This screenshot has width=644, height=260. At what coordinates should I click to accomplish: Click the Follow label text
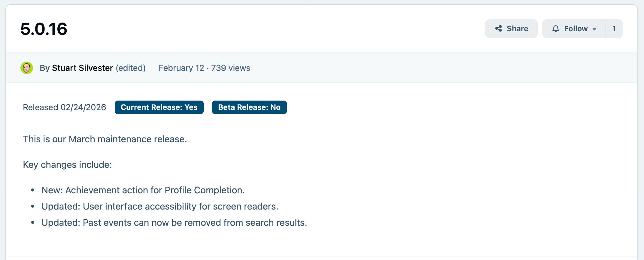(x=576, y=29)
